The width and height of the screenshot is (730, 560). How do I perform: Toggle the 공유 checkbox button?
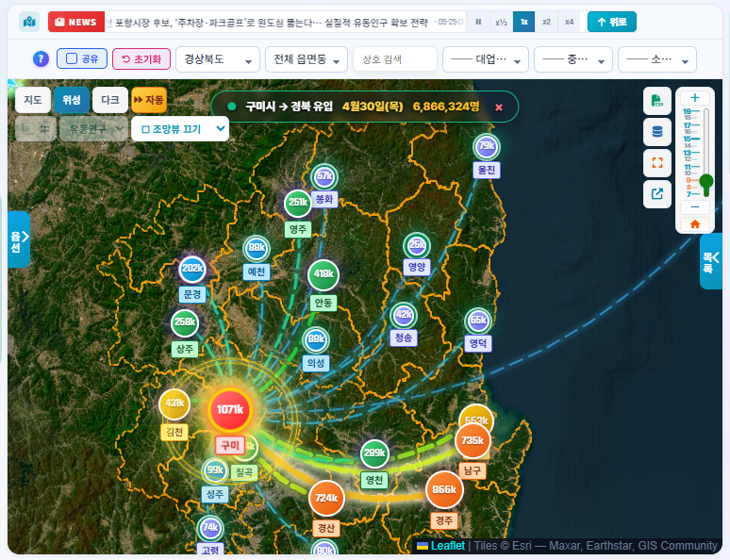click(x=82, y=58)
